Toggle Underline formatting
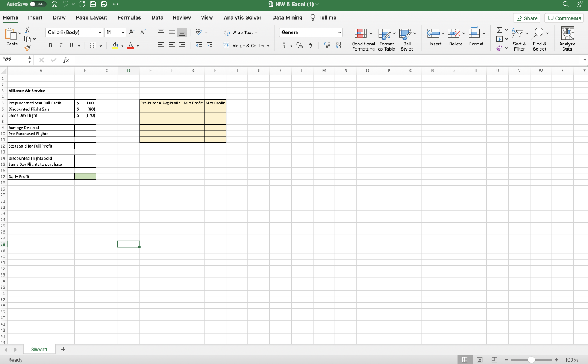588x364 pixels. [x=71, y=45]
